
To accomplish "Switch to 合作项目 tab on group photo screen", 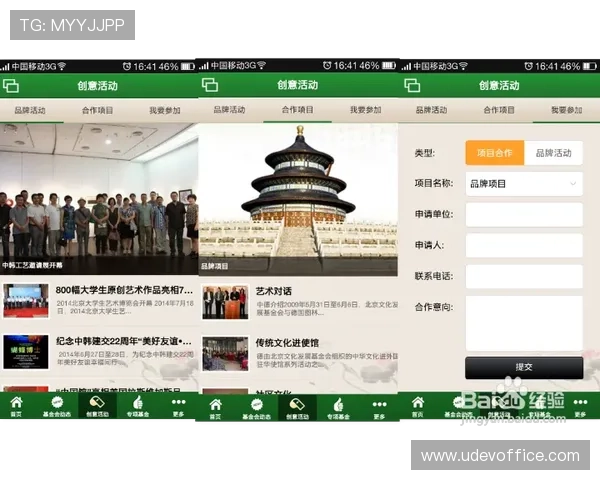I will 97,111.
